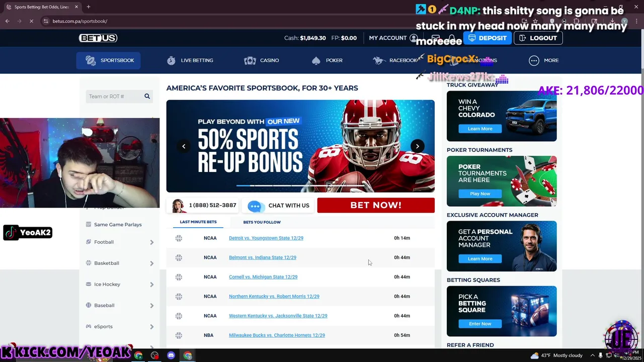Screen dimensions: 644x362
Task: Click Learn More on Chevy Colorado giveaway
Action: [480, 129]
